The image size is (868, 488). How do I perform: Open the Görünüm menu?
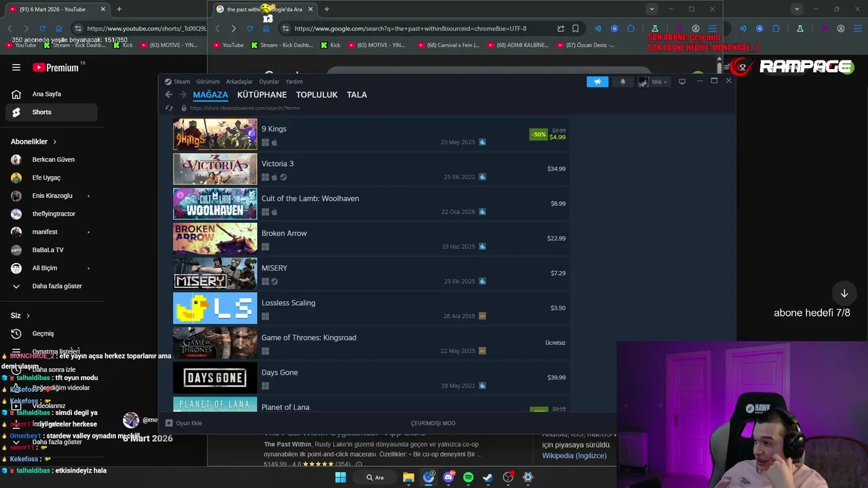coord(208,81)
